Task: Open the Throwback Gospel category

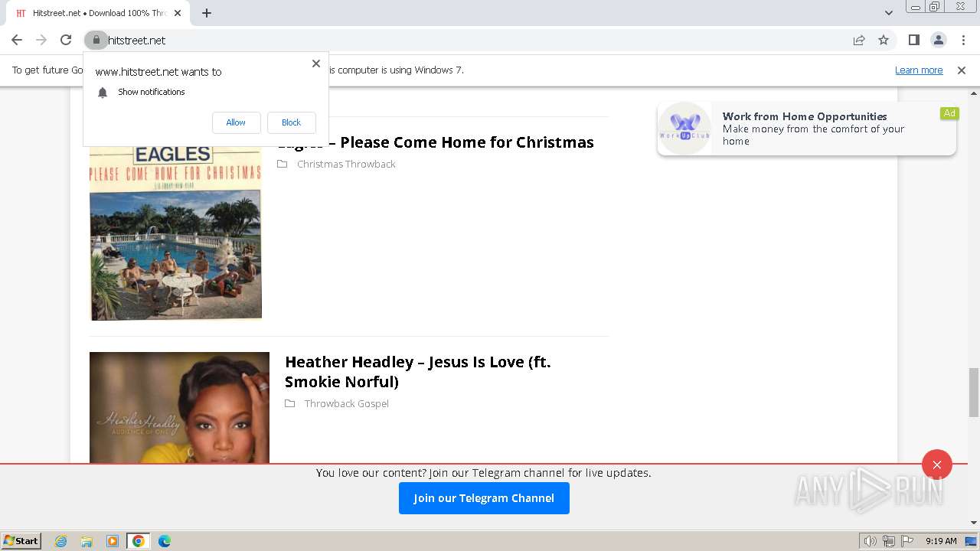Action: point(346,403)
